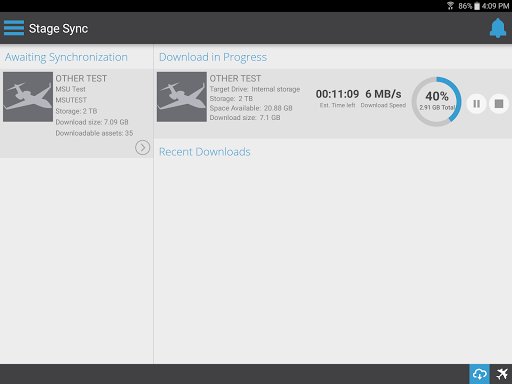Expand OTHER TEST awaiting sync arrow
The width and height of the screenshot is (512, 384).
point(142,147)
